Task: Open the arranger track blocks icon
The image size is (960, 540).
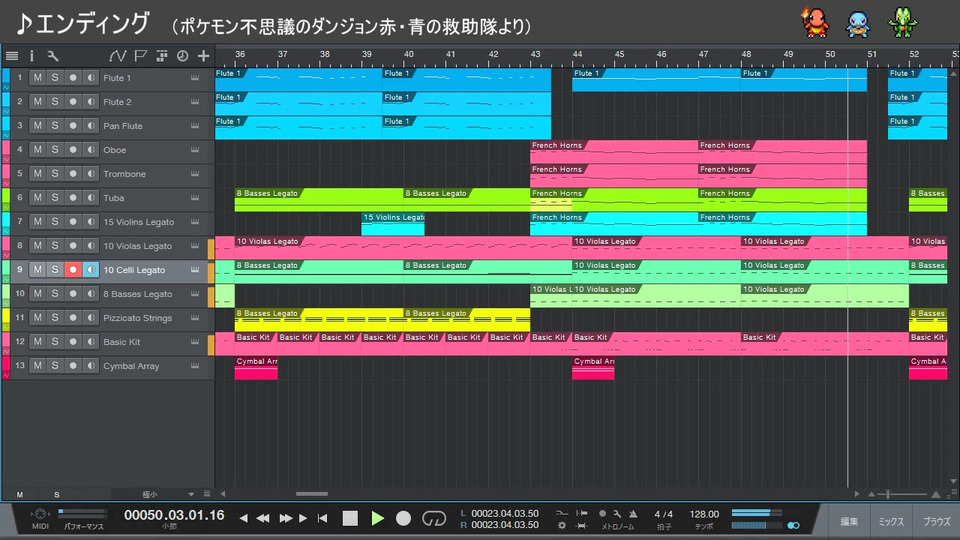Action: click(x=162, y=56)
